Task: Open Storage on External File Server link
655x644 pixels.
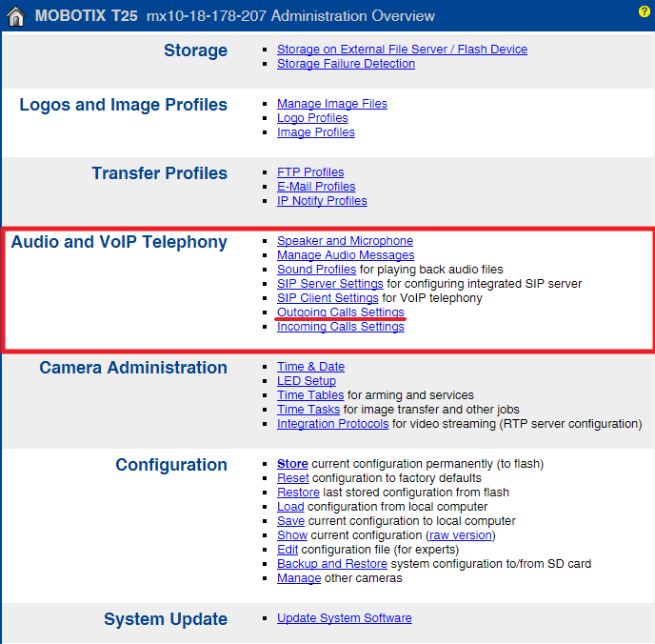Action: pos(402,50)
